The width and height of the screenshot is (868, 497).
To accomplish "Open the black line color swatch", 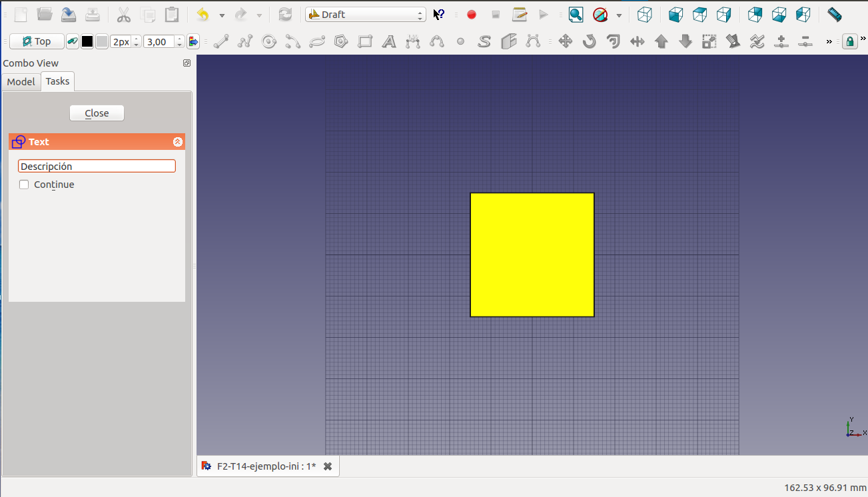I will coord(87,42).
